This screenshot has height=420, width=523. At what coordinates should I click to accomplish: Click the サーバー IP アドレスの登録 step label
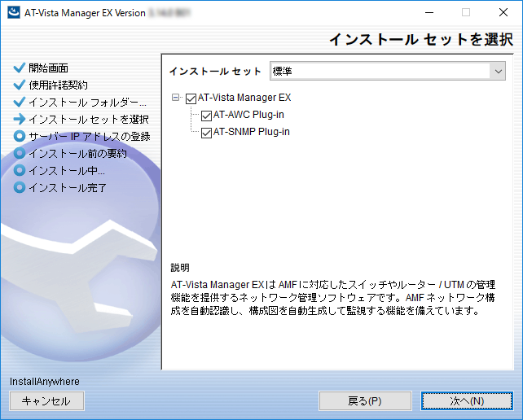[x=90, y=136]
